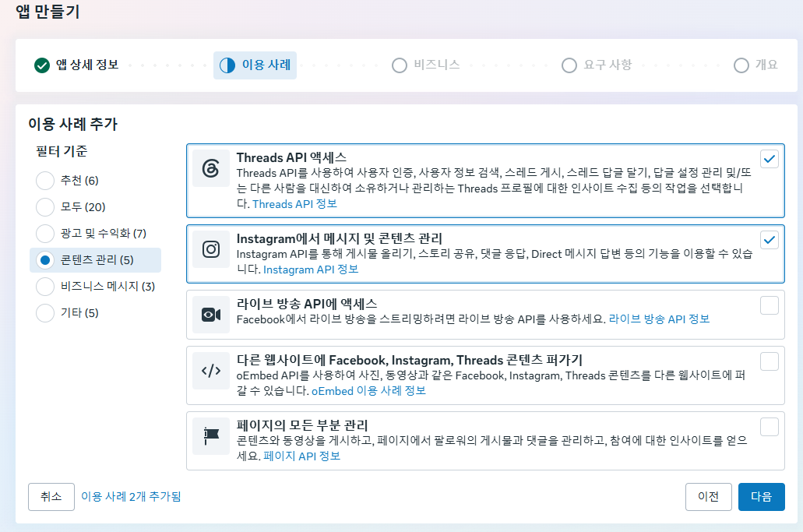Check the 콘텐츠 퍼가기 oEmbed checkbox

(770, 361)
